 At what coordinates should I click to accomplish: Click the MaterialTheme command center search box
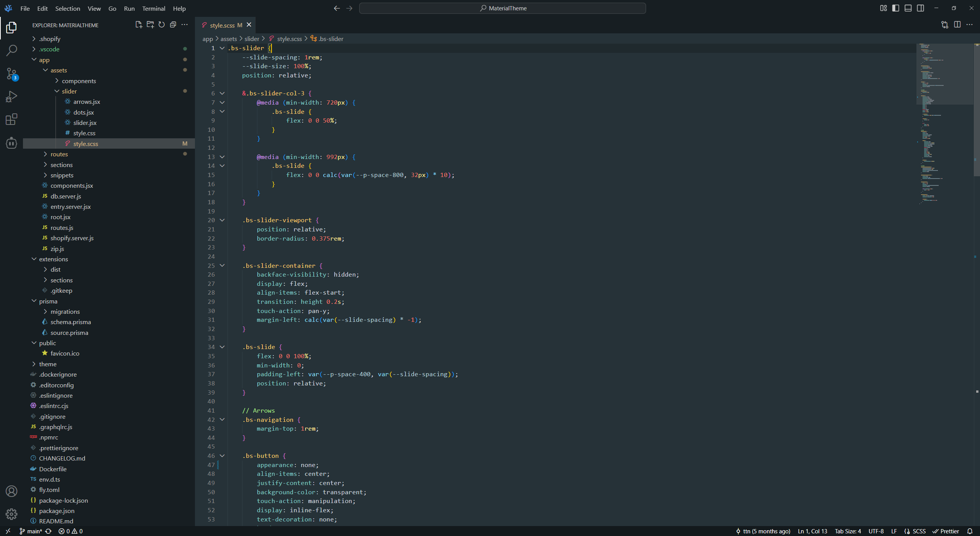(502, 8)
